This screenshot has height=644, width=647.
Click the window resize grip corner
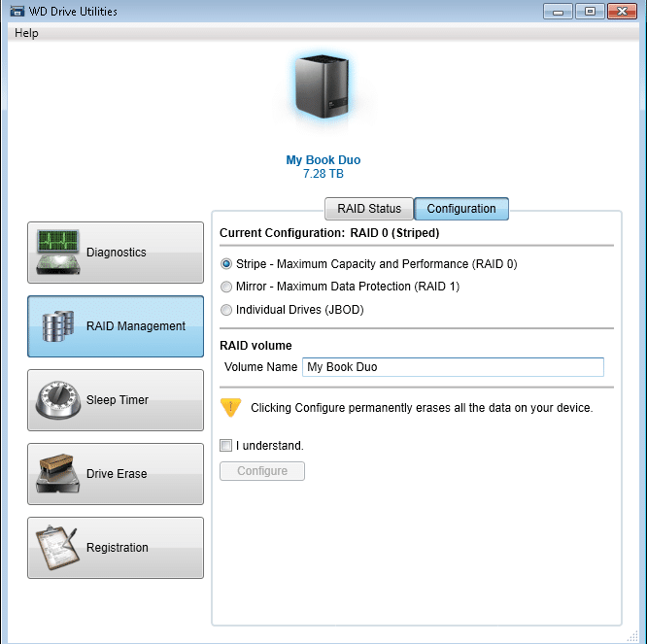point(632,637)
